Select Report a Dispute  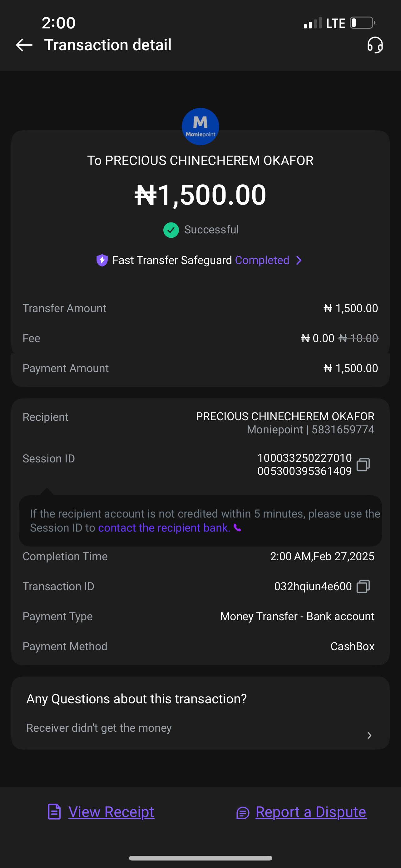310,812
